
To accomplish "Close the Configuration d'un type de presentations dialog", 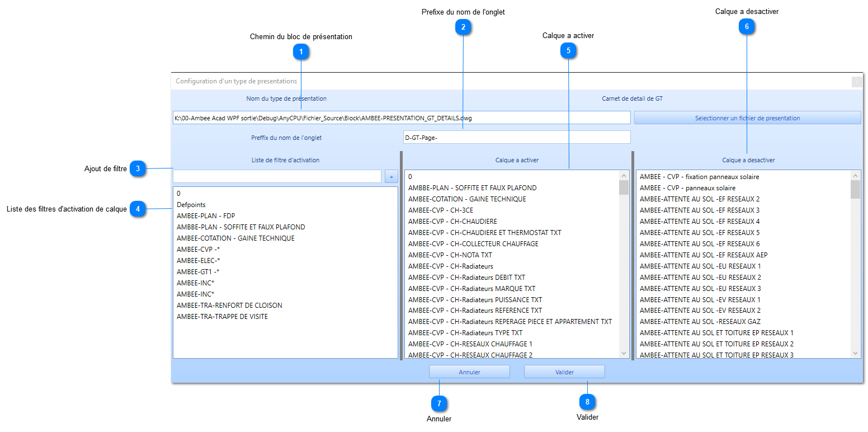I will click(x=856, y=82).
